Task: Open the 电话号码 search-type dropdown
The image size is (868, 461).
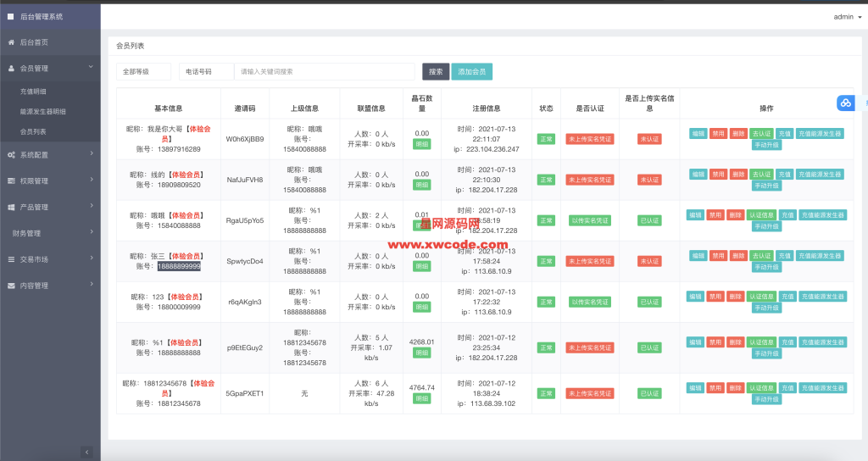Action: (x=206, y=72)
